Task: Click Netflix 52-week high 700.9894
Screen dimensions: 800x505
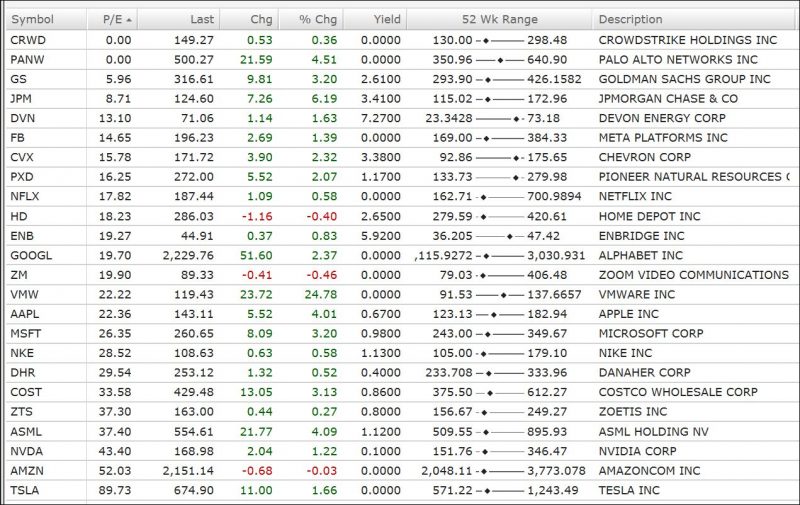Action: [554, 196]
